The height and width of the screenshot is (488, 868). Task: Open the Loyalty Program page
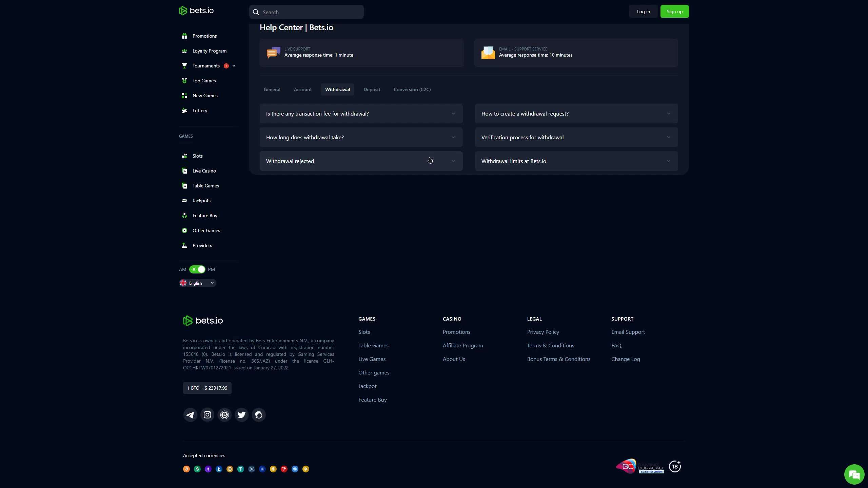point(209,51)
